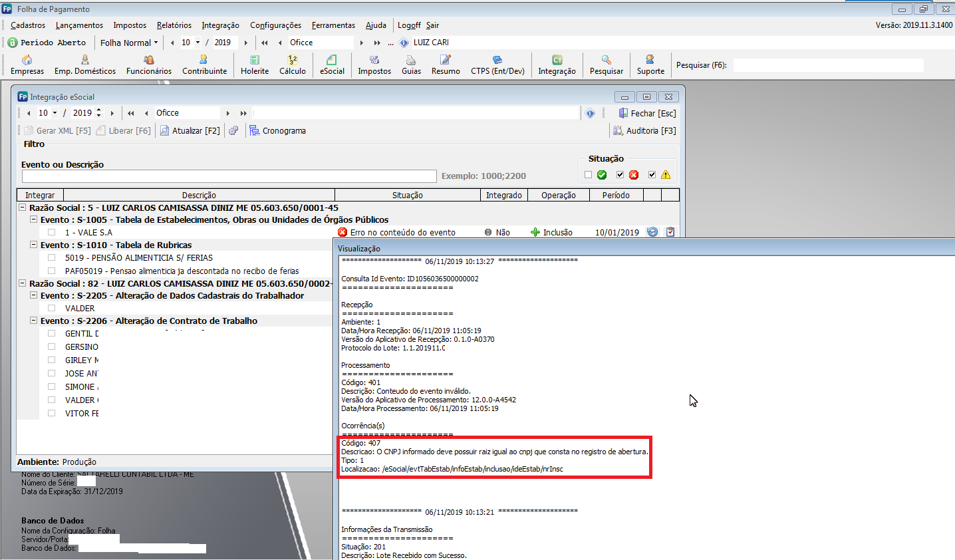Open the Cálculo tool
The image size is (955, 560).
[x=292, y=65]
